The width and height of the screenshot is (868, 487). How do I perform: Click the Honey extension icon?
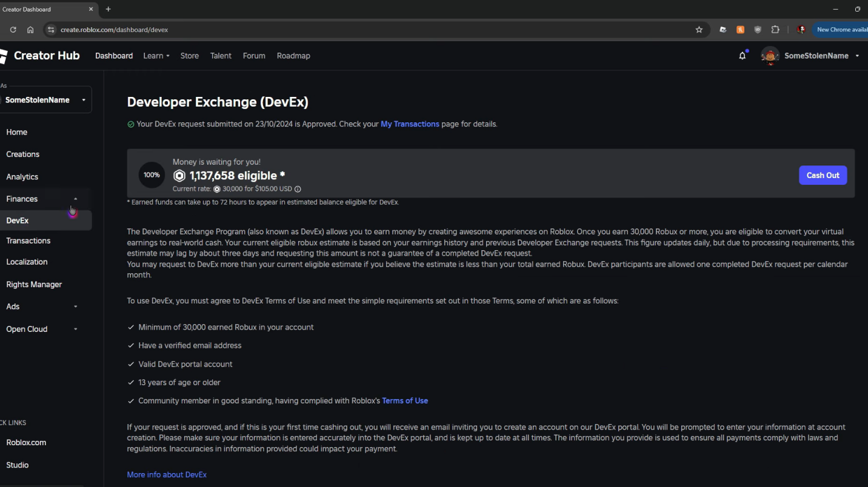740,30
